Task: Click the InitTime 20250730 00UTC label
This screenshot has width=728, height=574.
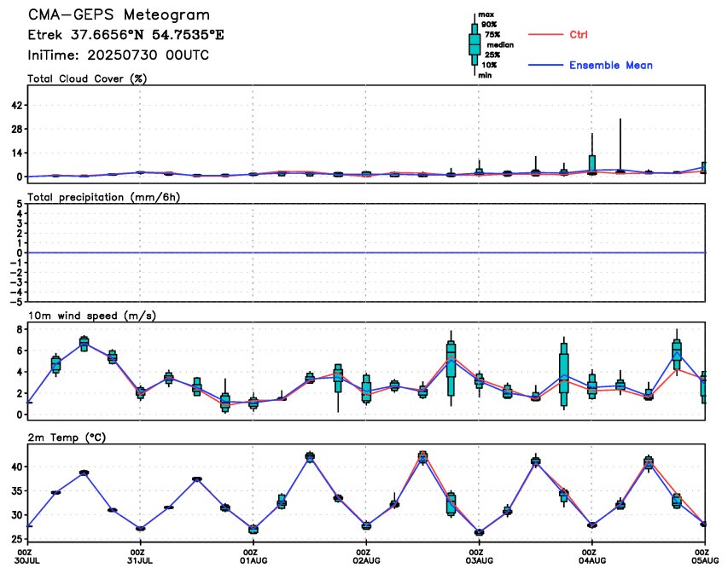Action: coord(119,55)
